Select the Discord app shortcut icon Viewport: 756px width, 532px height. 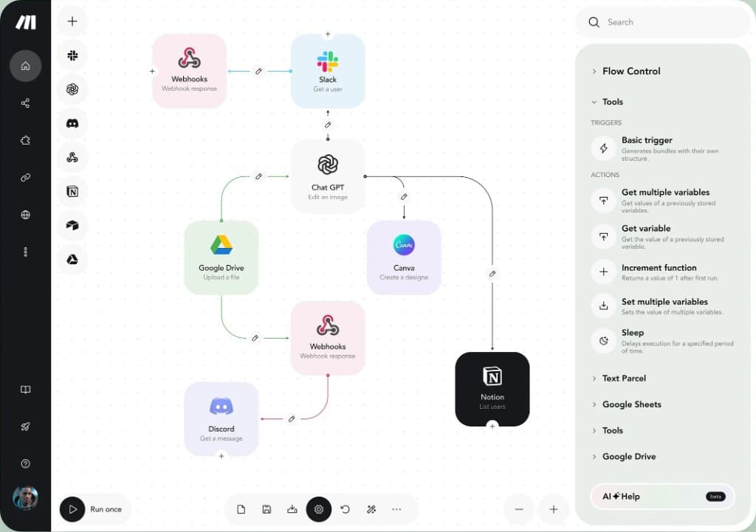pyautogui.click(x=72, y=123)
